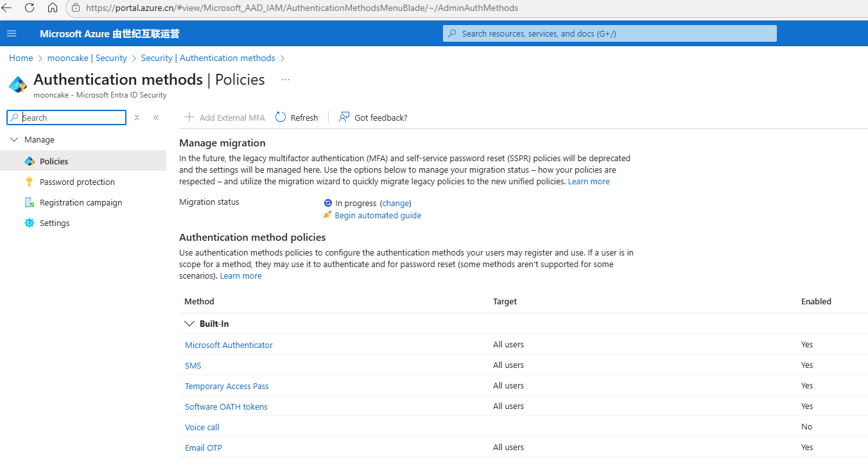Open Registration campaign in the sidebar
The width and height of the screenshot is (868, 470).
tap(81, 202)
